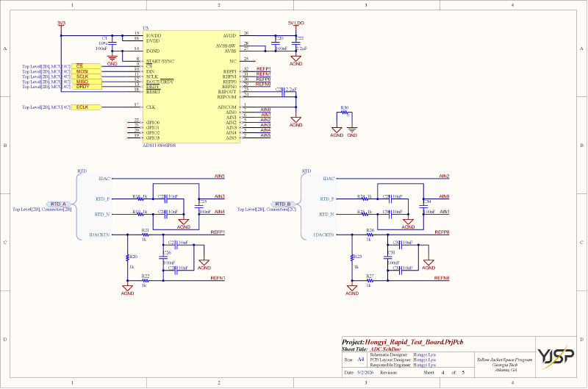
Task: Click the R18 1k resistor on RTD_P
Action: click(x=140, y=199)
